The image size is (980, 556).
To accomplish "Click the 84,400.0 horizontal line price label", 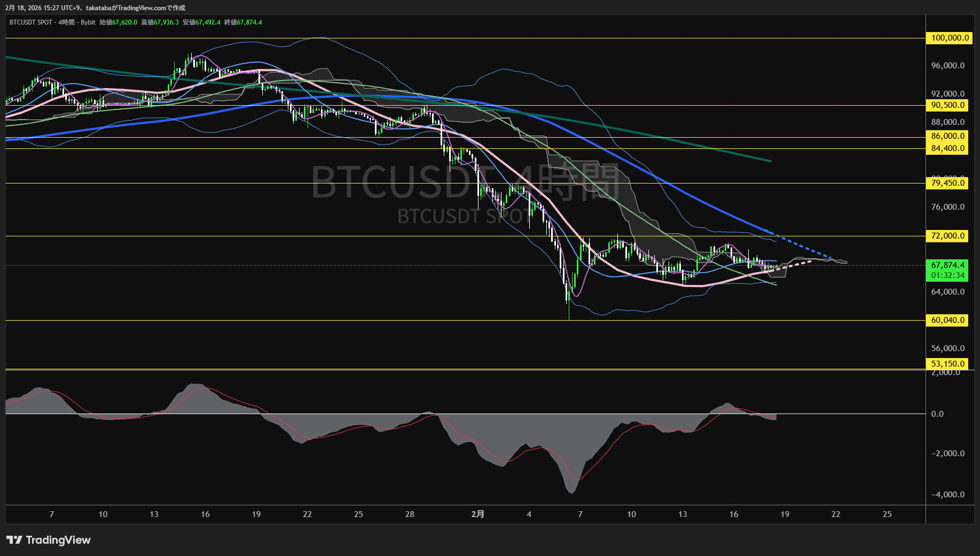I will coord(947,148).
